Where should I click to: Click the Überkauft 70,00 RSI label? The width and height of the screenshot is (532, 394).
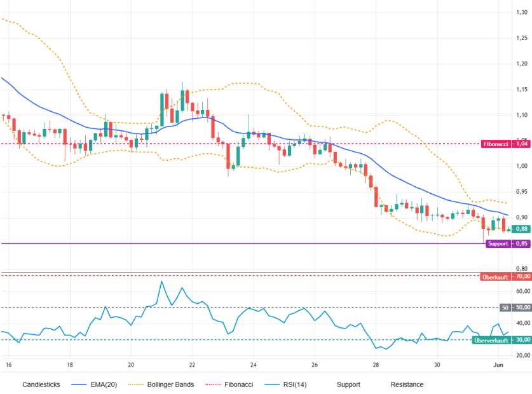[505, 276]
